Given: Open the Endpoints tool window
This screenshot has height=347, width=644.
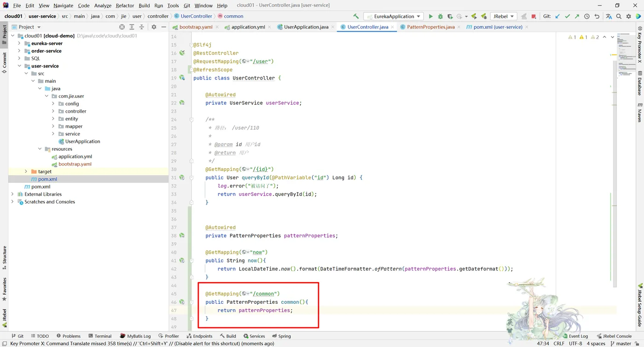Looking at the screenshot, I should pyautogui.click(x=199, y=336).
